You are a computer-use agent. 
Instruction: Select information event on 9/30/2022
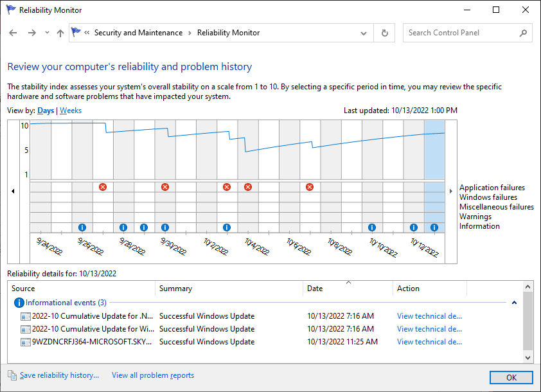coord(165,227)
